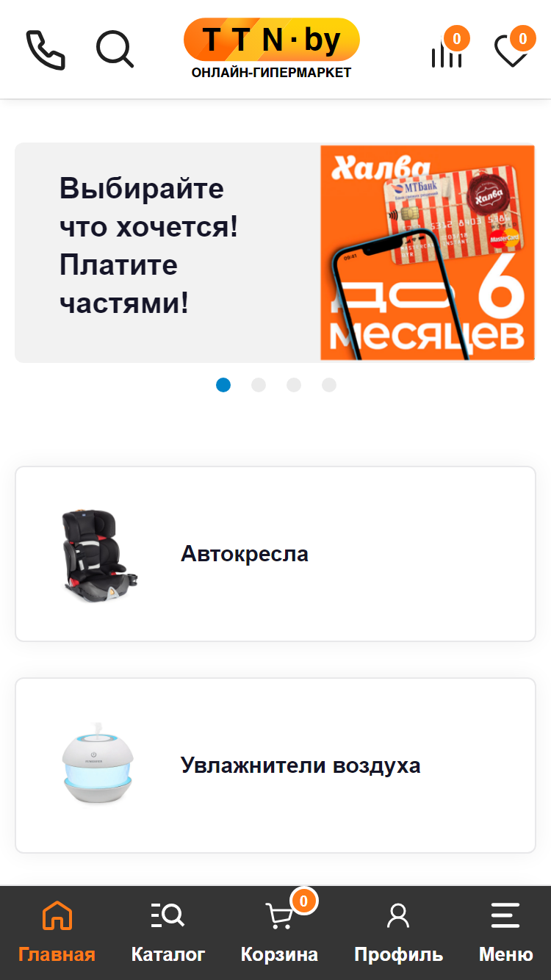This screenshot has width=551, height=980.
Task: Click the car seat thumbnail
Action: pos(99,554)
